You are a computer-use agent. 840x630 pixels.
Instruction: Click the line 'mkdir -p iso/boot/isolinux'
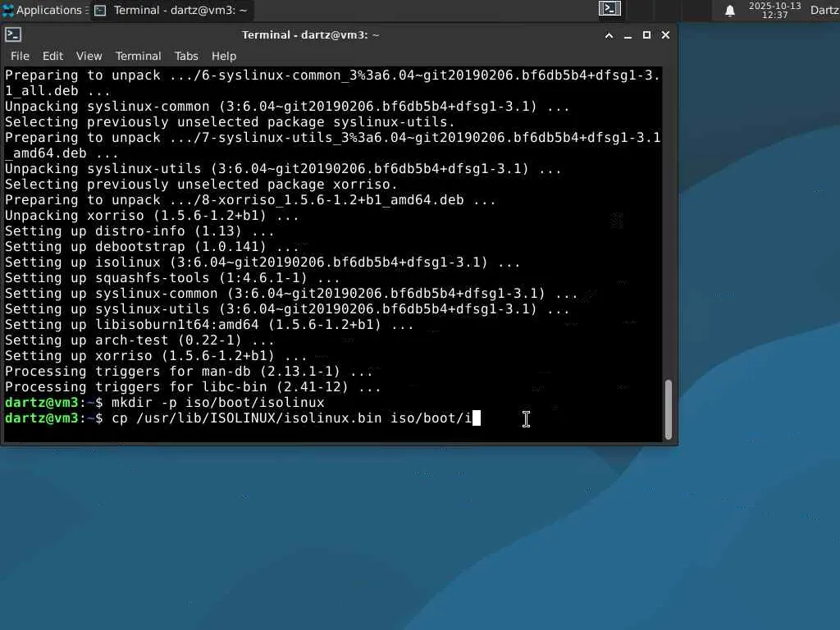point(217,402)
